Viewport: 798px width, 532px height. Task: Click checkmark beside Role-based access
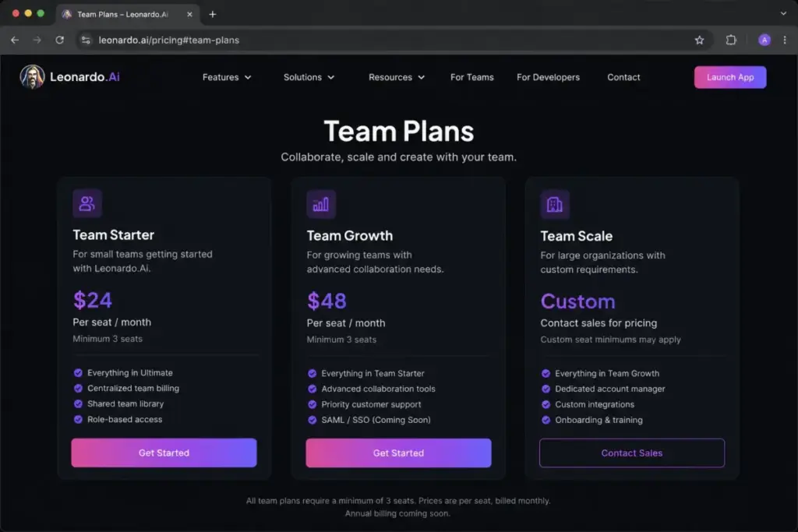tap(78, 420)
